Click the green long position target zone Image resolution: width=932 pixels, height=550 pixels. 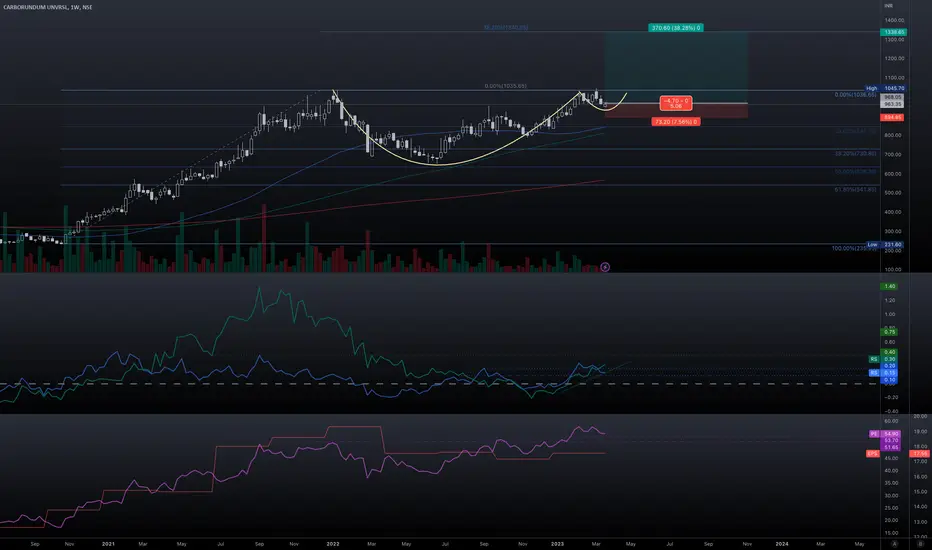[x=676, y=67]
